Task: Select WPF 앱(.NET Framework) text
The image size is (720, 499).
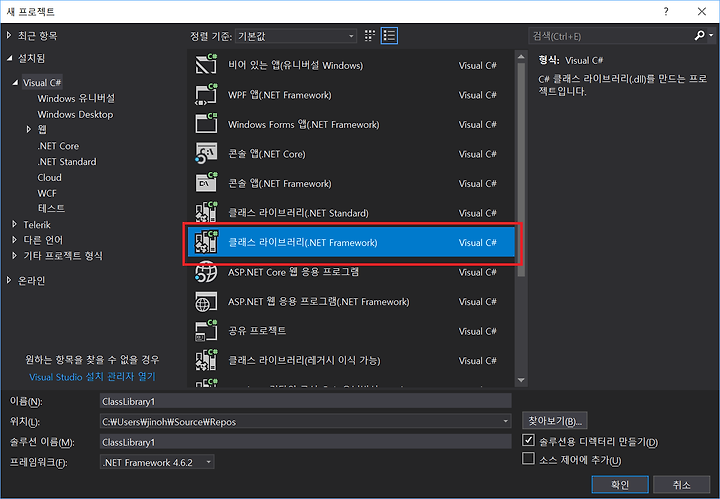Action: pyautogui.click(x=280, y=95)
